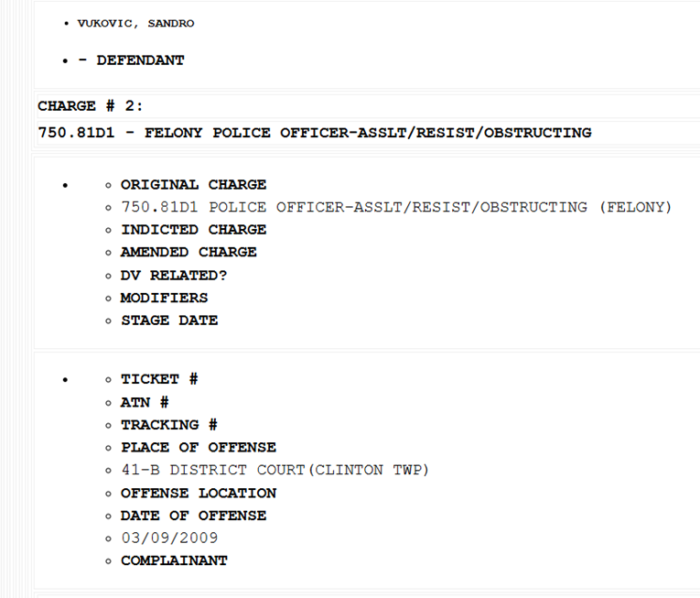Click the CHARGE # 2 heading
Viewport: 700px width, 598px height.
(x=91, y=106)
